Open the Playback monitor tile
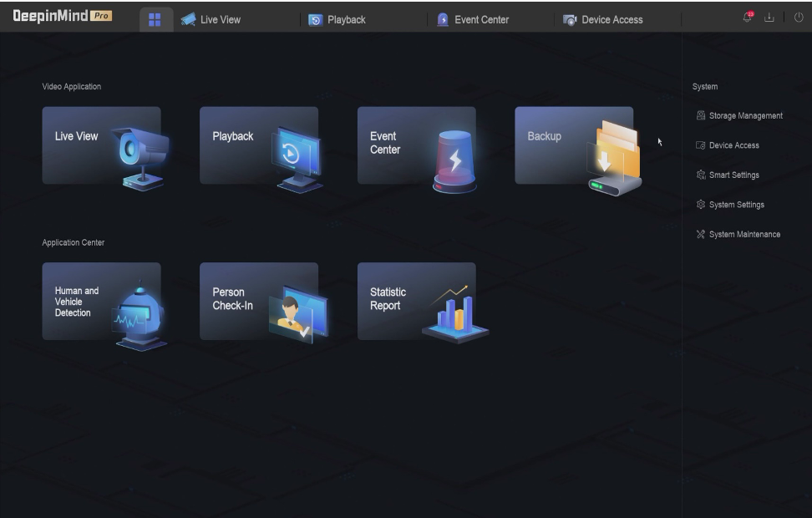This screenshot has height=518, width=812. 259,145
